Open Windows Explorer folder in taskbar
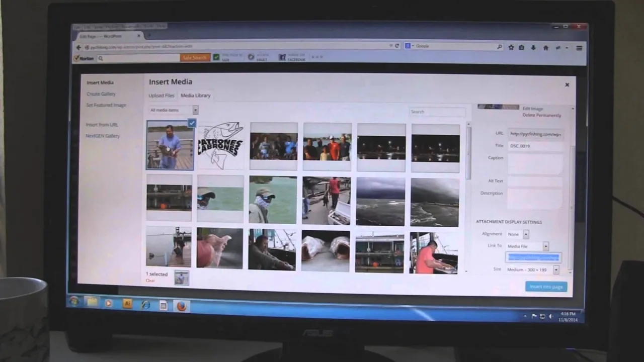The image size is (644, 362). coord(92,302)
